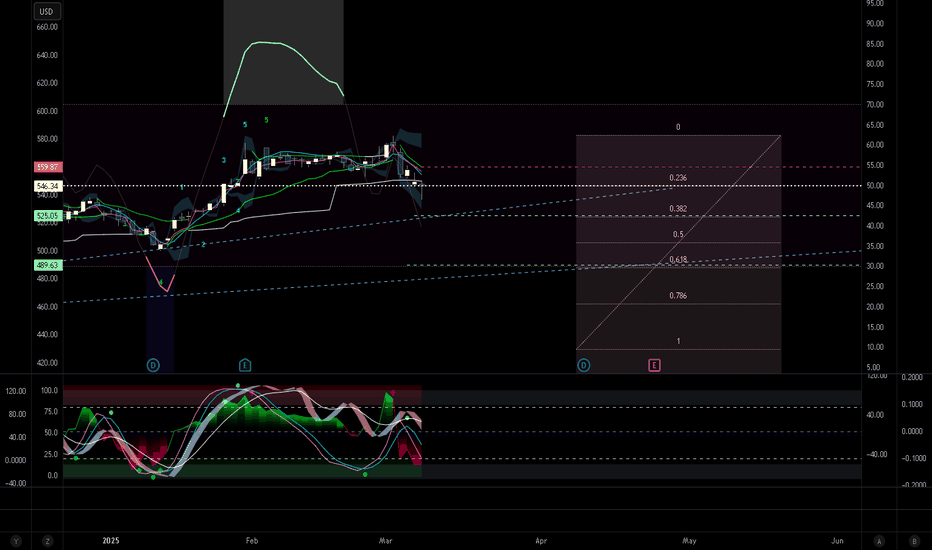Select the cyan Elliott wave 1 label
The image size is (932, 550).
182,187
